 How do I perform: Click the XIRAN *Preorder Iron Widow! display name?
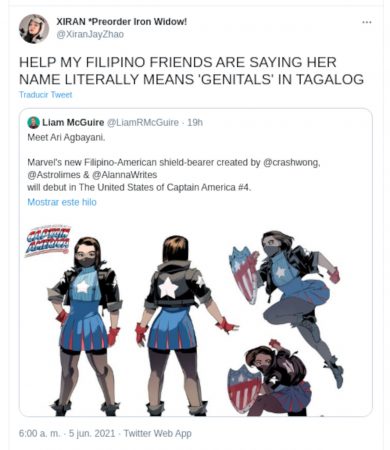[122, 22]
